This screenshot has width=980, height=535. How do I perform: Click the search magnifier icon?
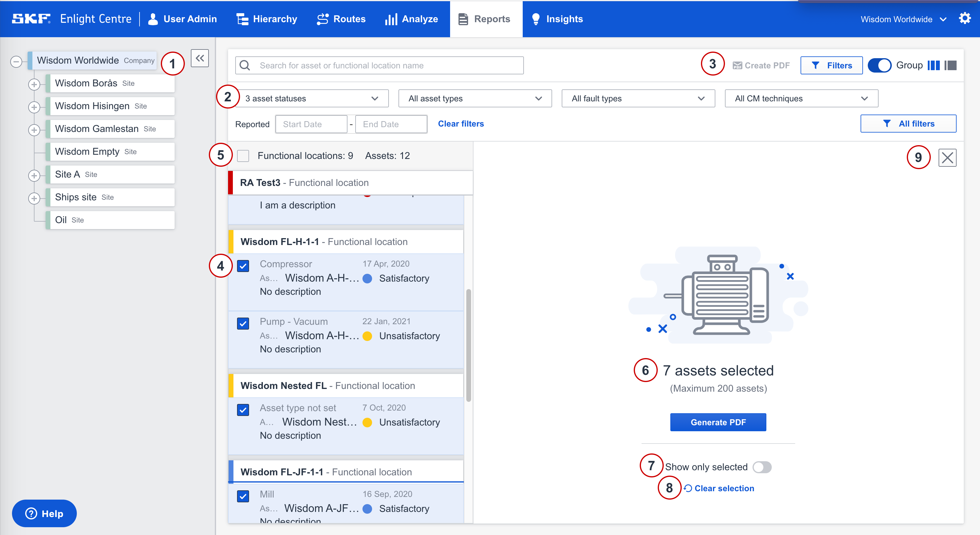click(x=245, y=65)
